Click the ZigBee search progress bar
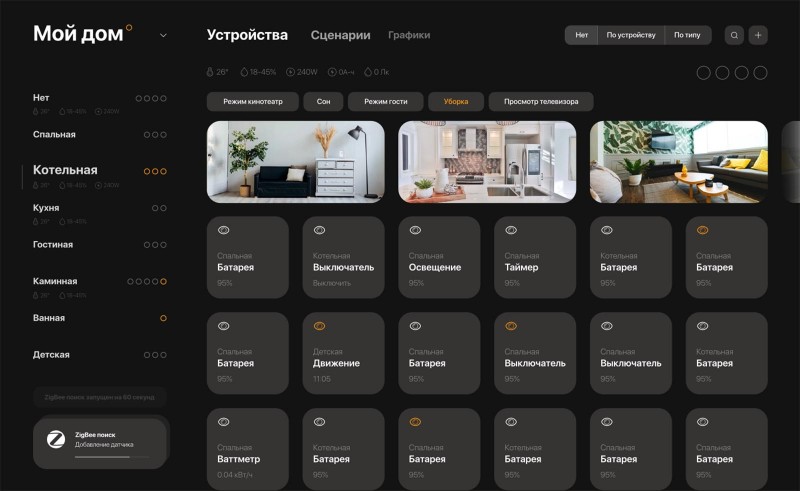Viewport: 800px width, 491px height. (x=112, y=457)
